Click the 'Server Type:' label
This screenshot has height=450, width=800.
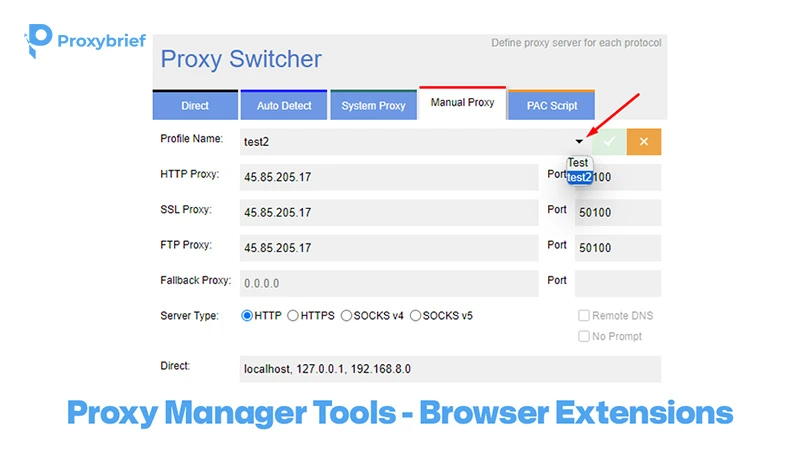point(189,316)
